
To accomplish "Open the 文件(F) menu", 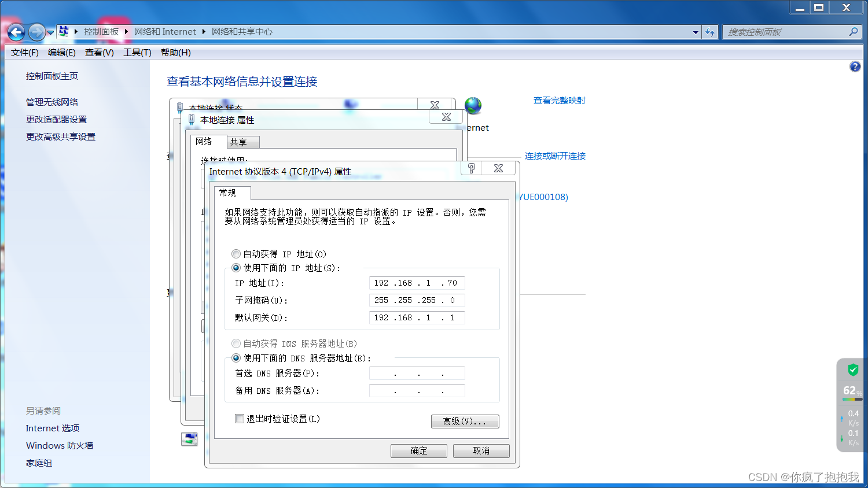I will 24,53.
